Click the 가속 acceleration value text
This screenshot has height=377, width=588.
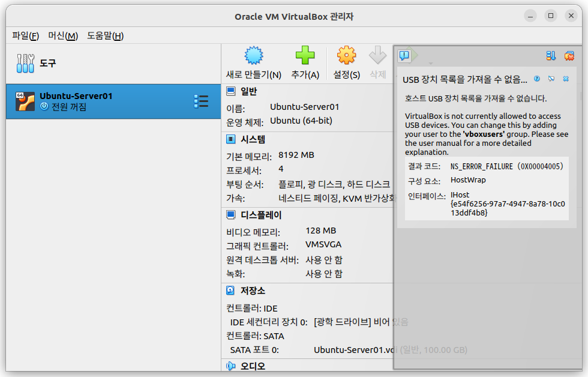point(336,198)
